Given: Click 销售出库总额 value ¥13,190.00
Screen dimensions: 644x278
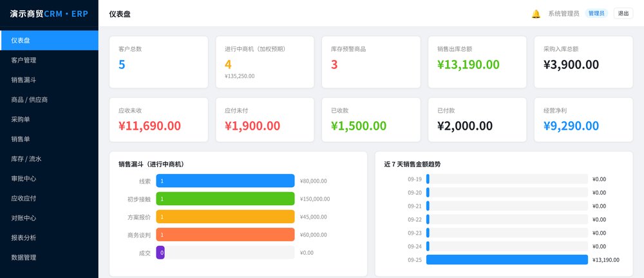Looking at the screenshot, I should click(468, 65).
